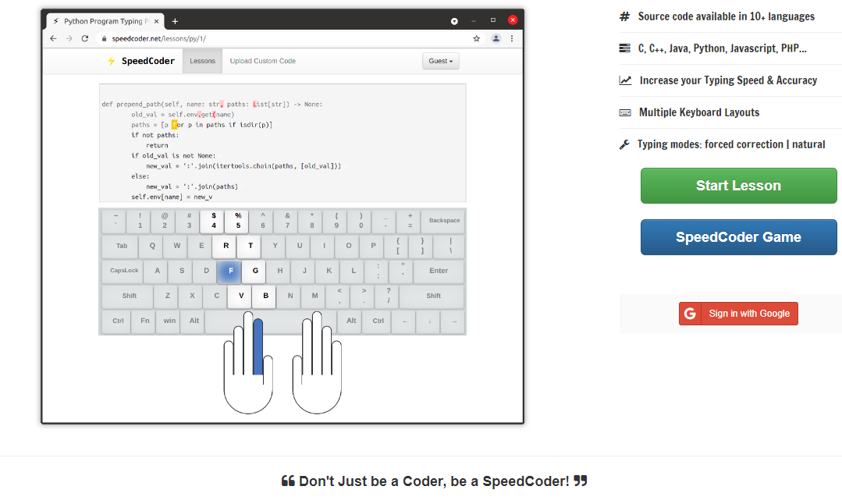Open the Lessons tab in the screenshot
Screen dimensions: 842x504
click(x=202, y=61)
